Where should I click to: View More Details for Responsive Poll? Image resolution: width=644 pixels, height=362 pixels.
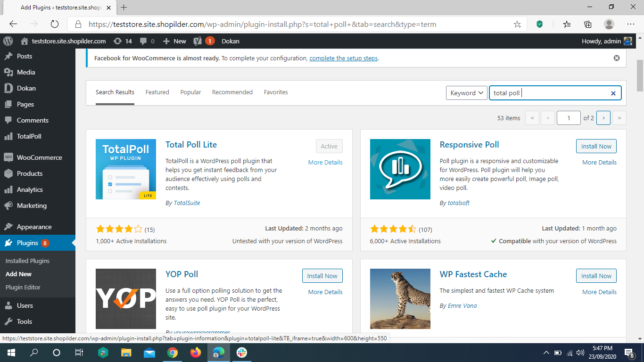(599, 162)
